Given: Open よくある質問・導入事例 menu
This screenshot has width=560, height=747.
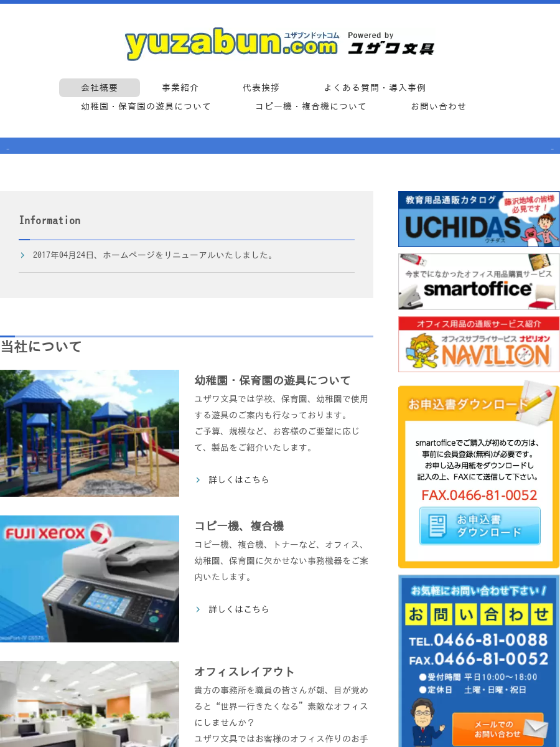Looking at the screenshot, I should click(x=375, y=88).
